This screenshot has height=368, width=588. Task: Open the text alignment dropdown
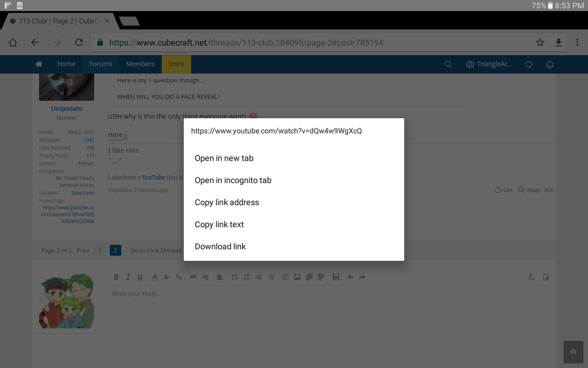[x=220, y=277]
